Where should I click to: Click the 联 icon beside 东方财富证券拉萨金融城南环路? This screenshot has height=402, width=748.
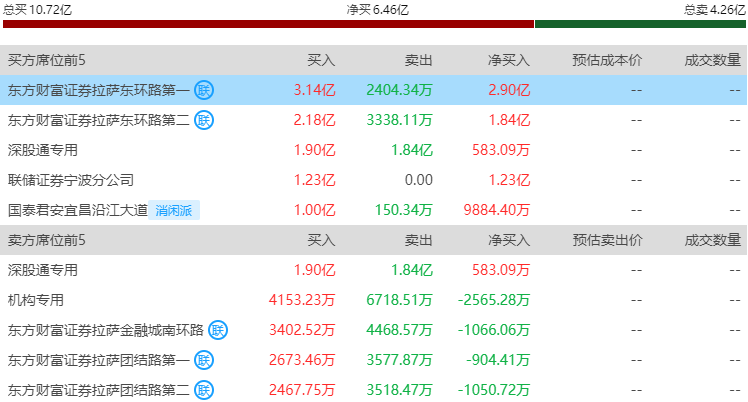218,330
